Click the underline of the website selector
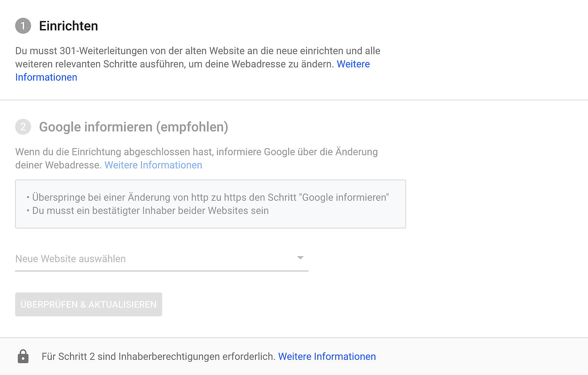 point(161,271)
